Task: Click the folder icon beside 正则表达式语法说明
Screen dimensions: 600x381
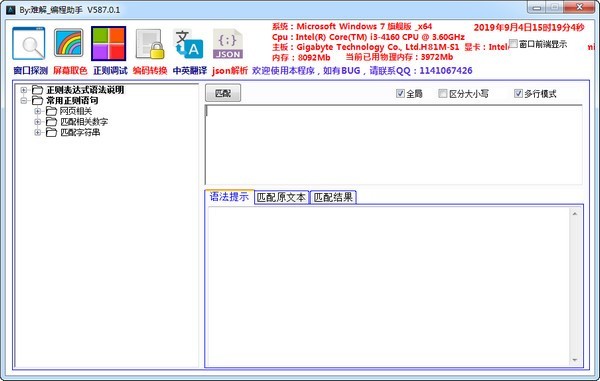Action: click(38, 90)
